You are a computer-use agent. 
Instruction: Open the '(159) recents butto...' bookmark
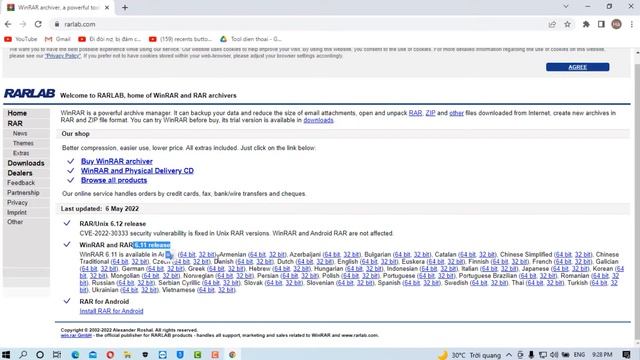point(180,39)
